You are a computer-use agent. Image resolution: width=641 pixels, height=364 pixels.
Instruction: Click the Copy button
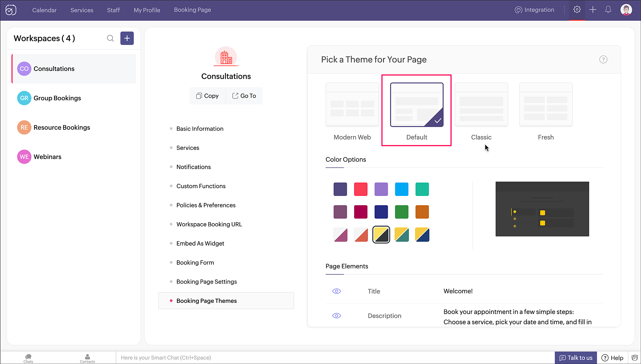point(207,96)
